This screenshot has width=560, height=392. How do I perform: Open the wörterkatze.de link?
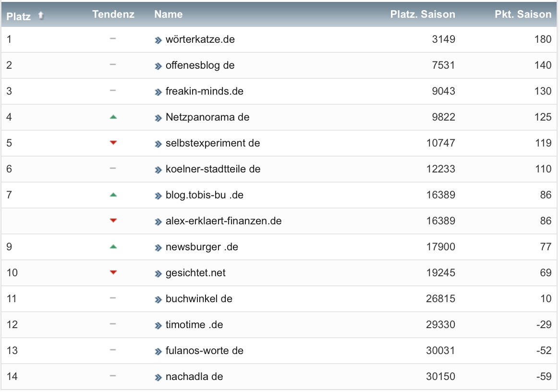200,39
